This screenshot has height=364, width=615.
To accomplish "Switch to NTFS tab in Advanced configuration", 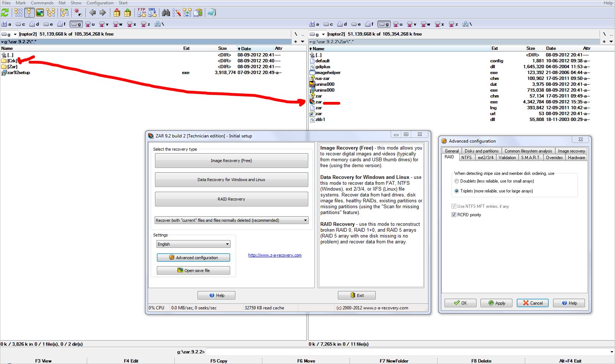I will click(x=466, y=158).
